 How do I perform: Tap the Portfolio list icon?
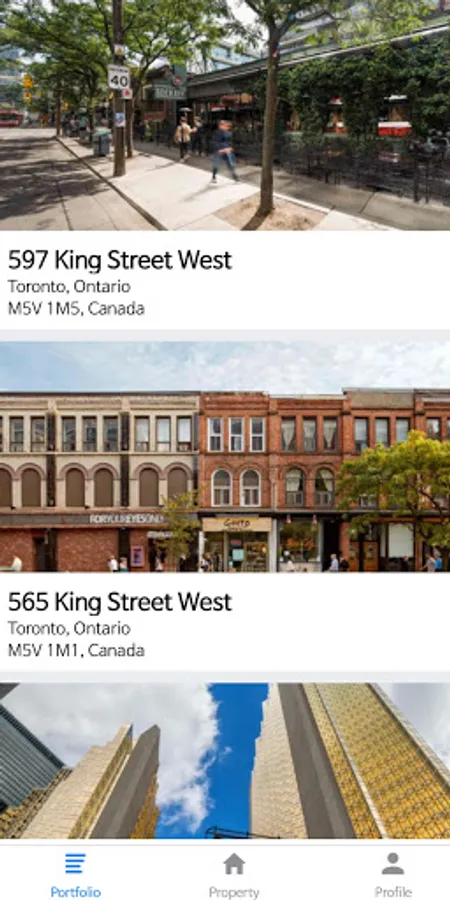(75, 863)
